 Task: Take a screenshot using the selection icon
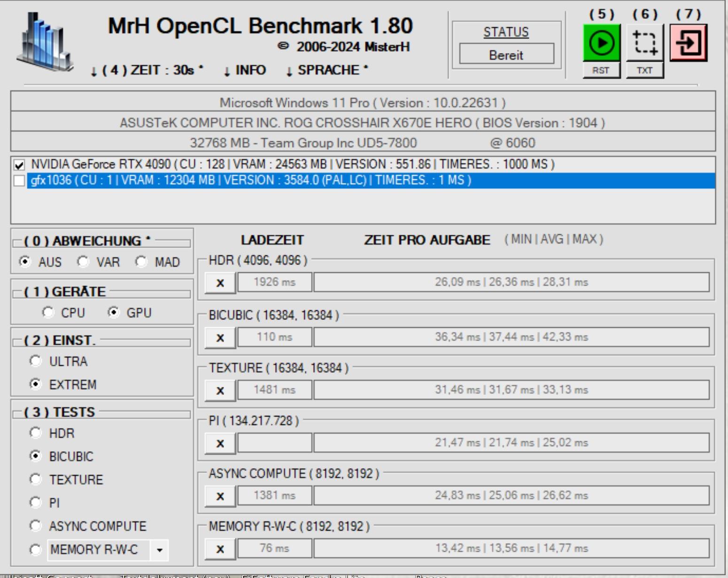645,43
